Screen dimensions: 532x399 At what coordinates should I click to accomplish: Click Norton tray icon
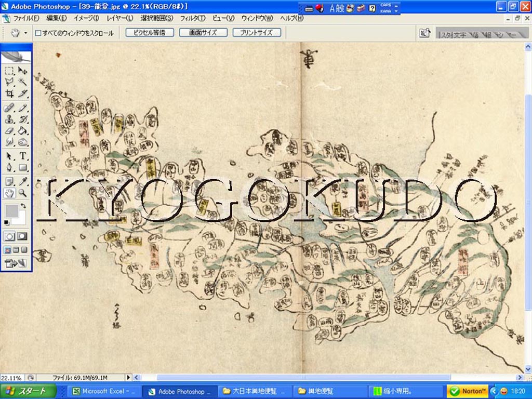pos(468,391)
